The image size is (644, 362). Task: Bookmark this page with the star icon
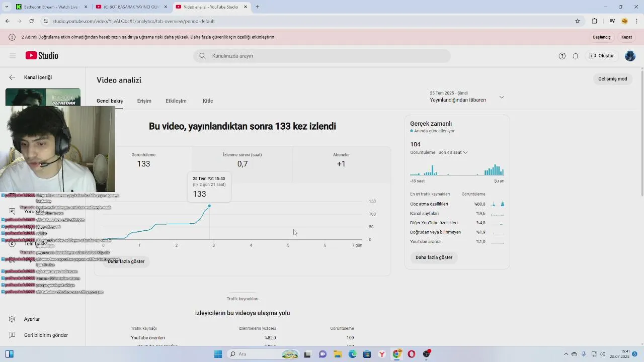[578, 21]
